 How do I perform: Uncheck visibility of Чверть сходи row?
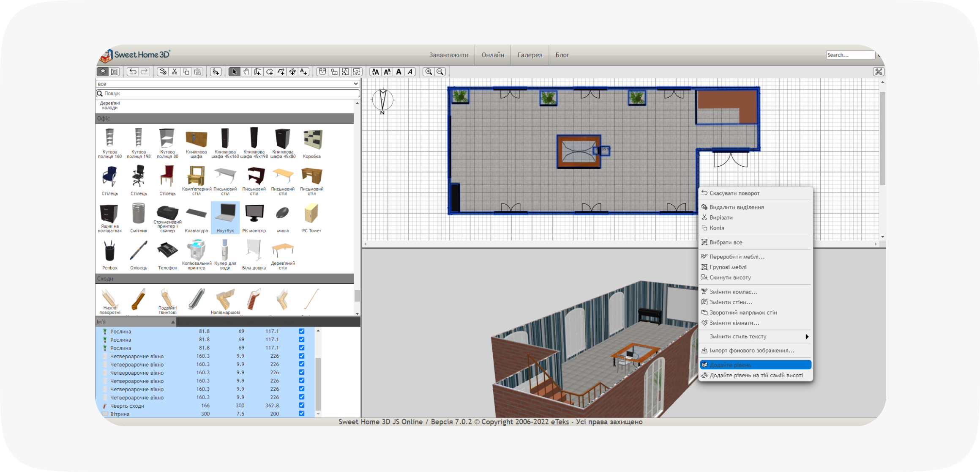[x=301, y=405]
